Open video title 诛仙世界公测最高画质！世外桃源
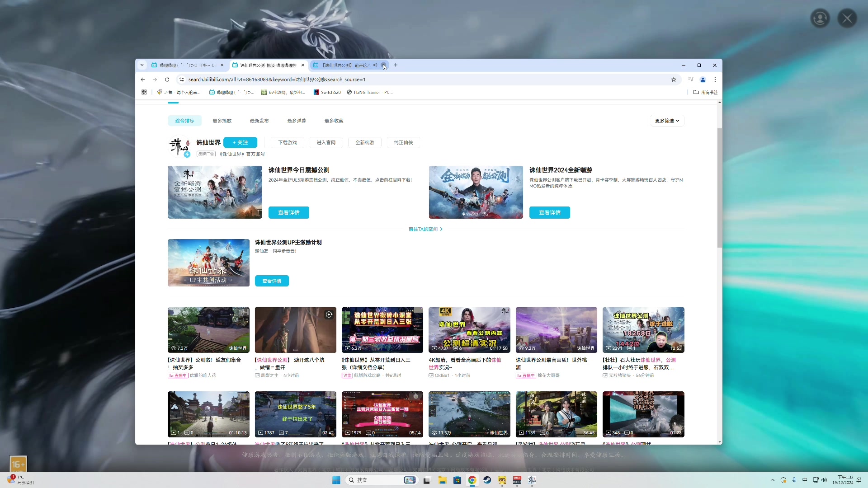 (552, 364)
